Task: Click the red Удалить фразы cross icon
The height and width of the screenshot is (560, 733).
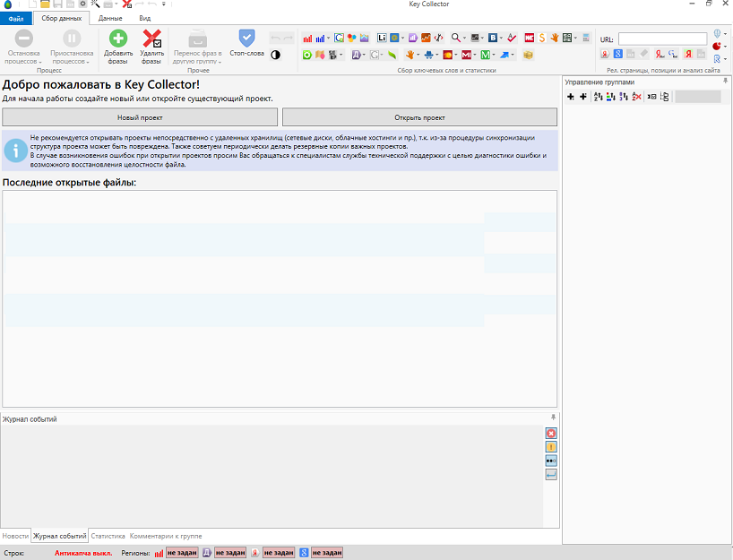Action: [151, 39]
